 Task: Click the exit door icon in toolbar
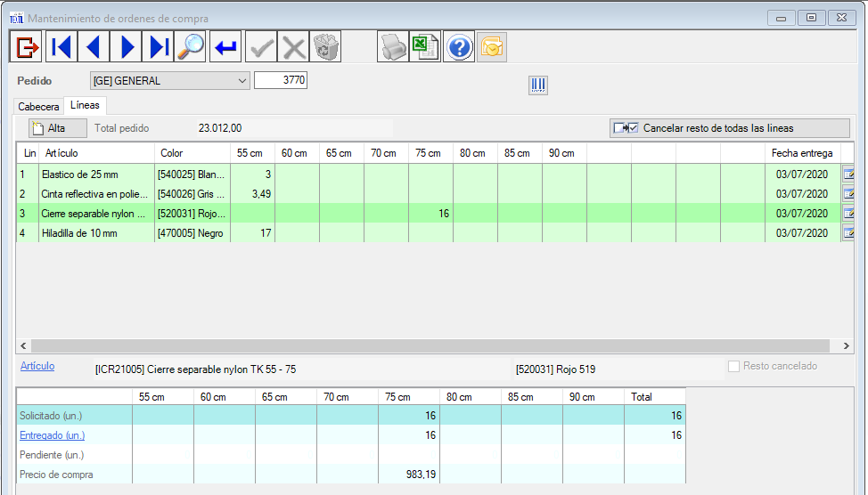[26, 46]
